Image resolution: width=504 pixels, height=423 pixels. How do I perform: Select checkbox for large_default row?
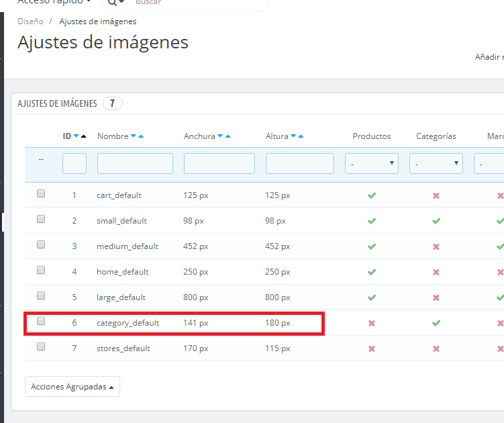(41, 295)
